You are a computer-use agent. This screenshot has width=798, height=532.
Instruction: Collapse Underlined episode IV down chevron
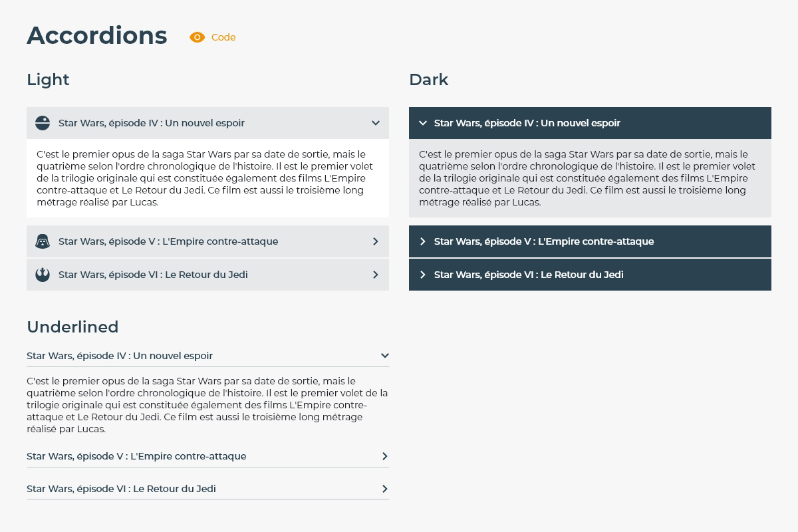tap(384, 356)
